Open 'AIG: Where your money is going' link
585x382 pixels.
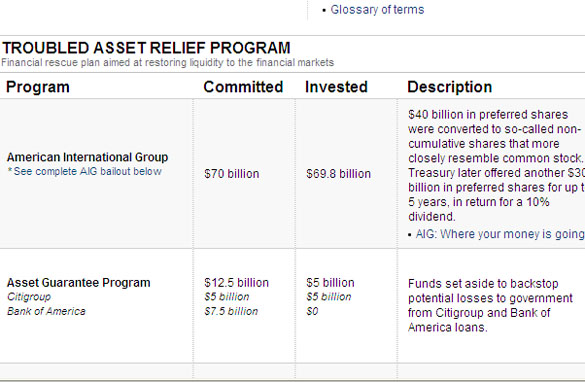[x=500, y=234]
